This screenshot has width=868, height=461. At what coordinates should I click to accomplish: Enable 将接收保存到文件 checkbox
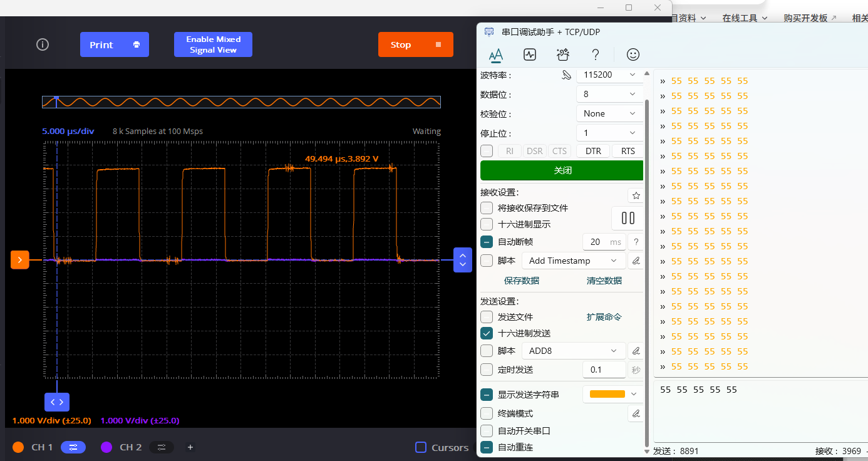point(487,208)
